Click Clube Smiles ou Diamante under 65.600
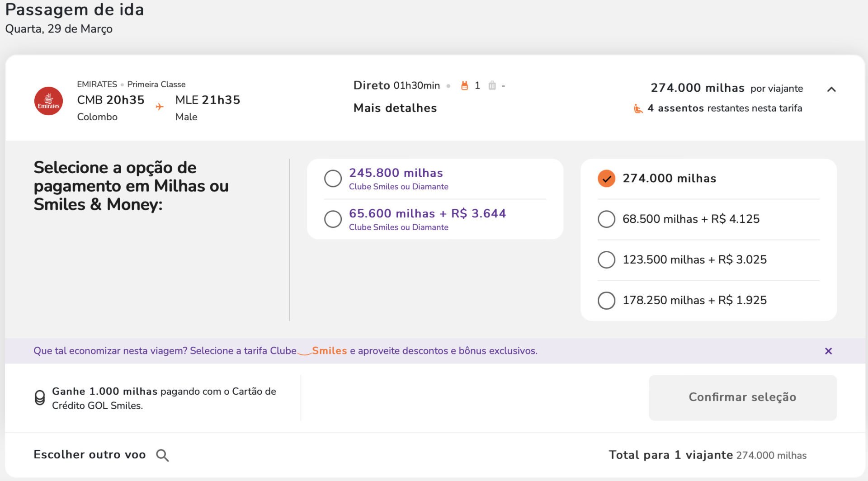Image resolution: width=868 pixels, height=481 pixels. click(x=398, y=227)
